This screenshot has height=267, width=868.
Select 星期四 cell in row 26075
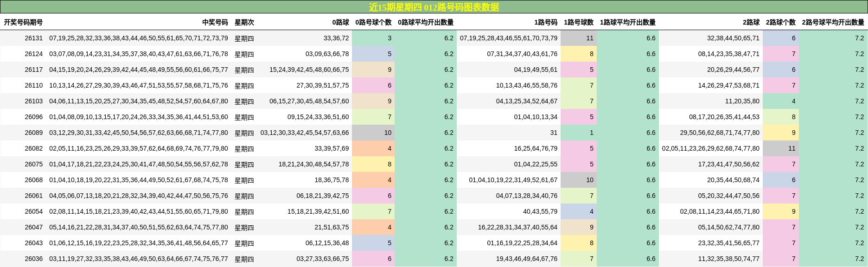pos(244,164)
